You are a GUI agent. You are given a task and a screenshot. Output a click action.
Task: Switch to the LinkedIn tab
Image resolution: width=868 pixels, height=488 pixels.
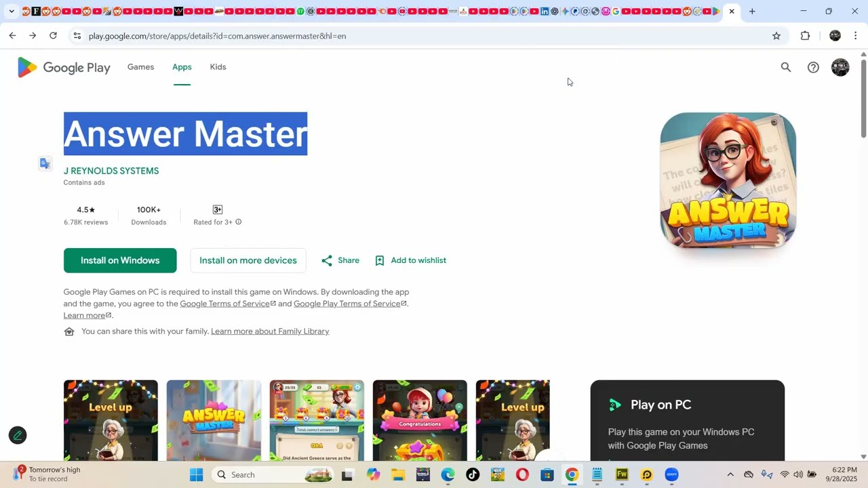pyautogui.click(x=545, y=12)
